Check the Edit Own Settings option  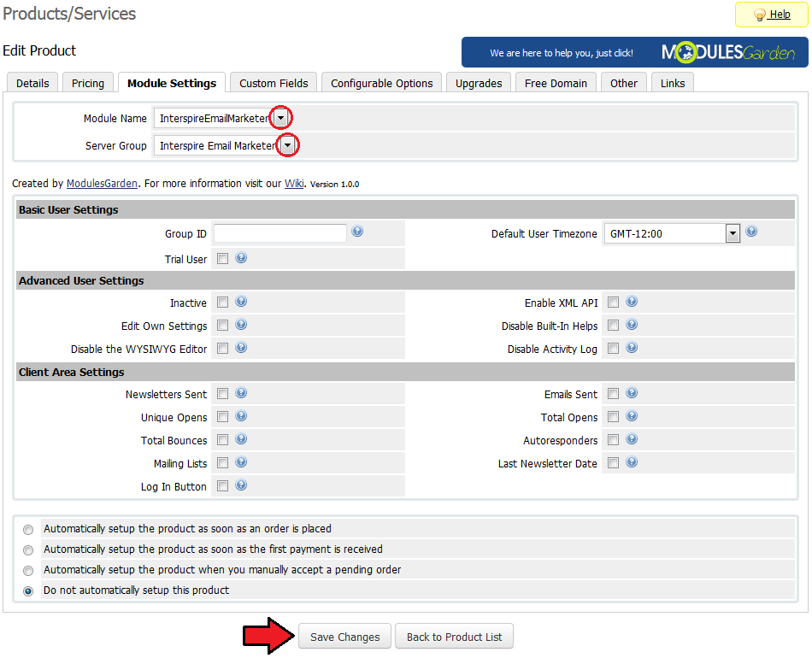point(223,326)
